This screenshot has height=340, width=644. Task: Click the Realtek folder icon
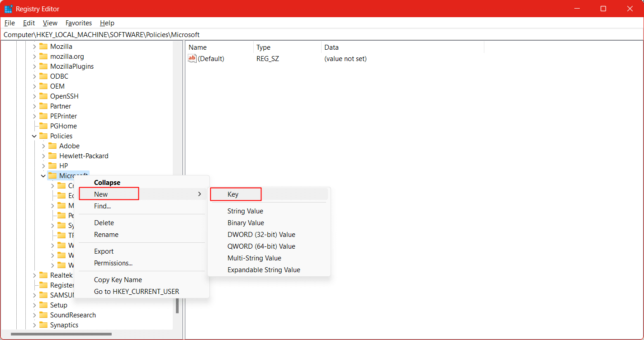(43, 275)
